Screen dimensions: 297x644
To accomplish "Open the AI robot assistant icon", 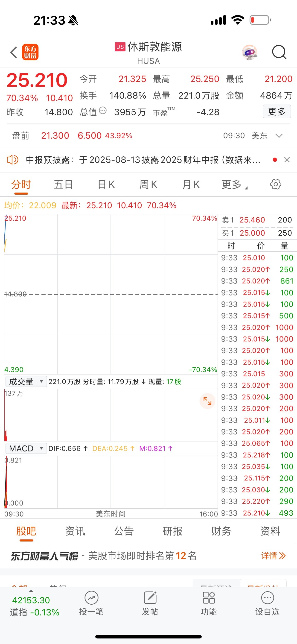I will click(x=250, y=52).
